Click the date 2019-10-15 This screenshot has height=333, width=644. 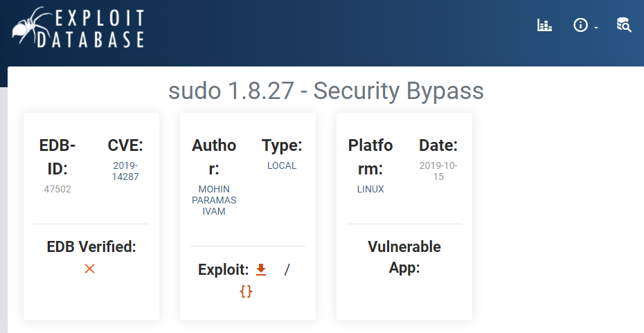click(438, 171)
